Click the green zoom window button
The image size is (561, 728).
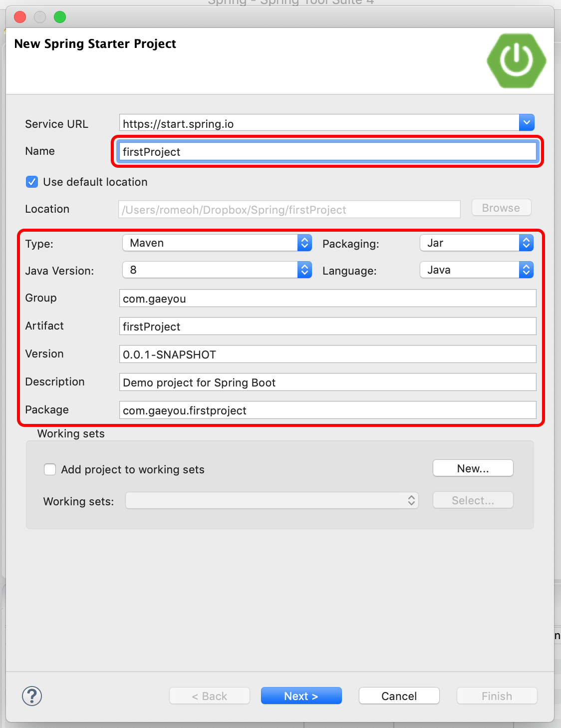tap(60, 17)
